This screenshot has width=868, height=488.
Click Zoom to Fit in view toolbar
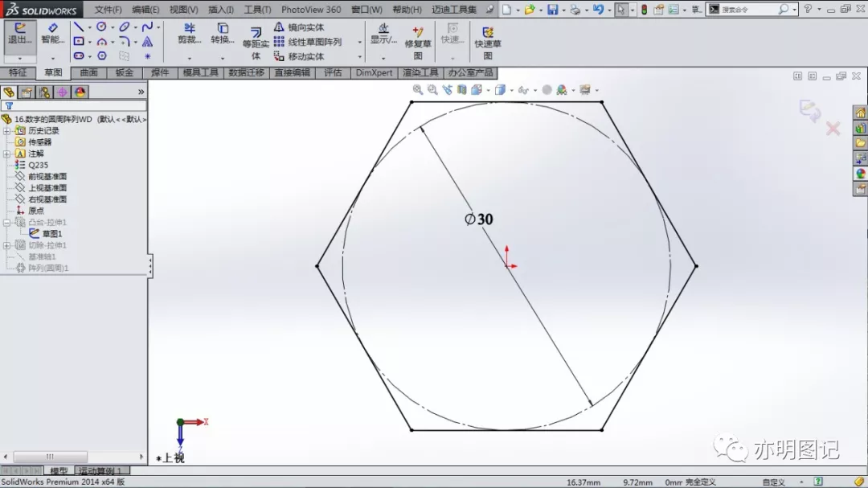click(x=418, y=90)
